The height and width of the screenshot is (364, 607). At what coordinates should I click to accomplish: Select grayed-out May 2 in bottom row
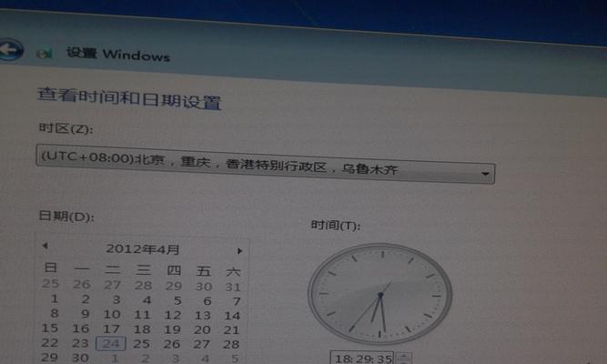[x=146, y=359]
